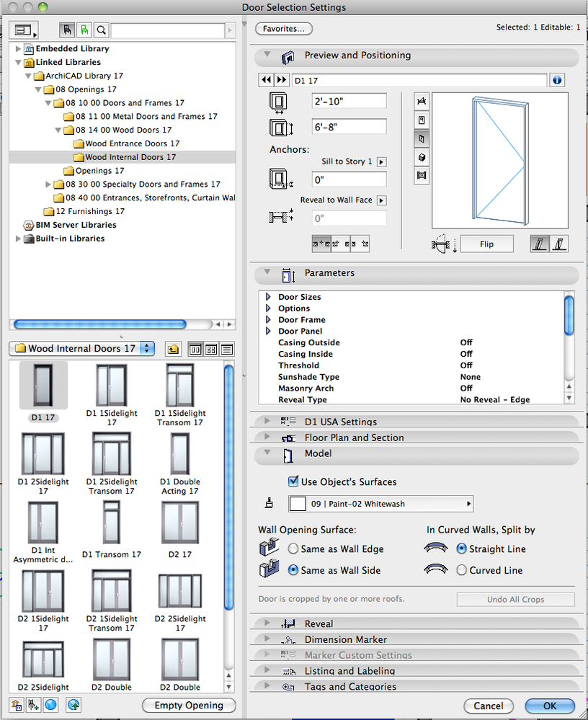Switch to list browser view
Viewport: 588px width, 720px height.
coord(227,350)
